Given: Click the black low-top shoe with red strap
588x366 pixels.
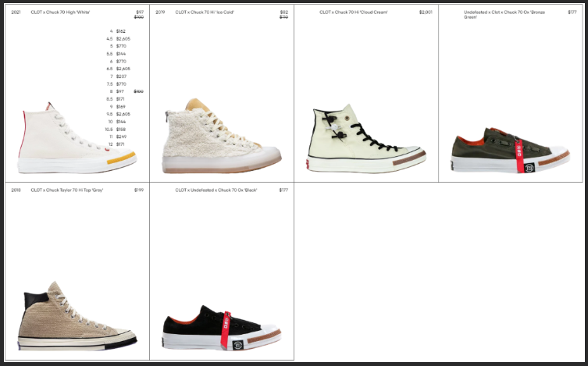Looking at the screenshot, I should click(222, 328).
